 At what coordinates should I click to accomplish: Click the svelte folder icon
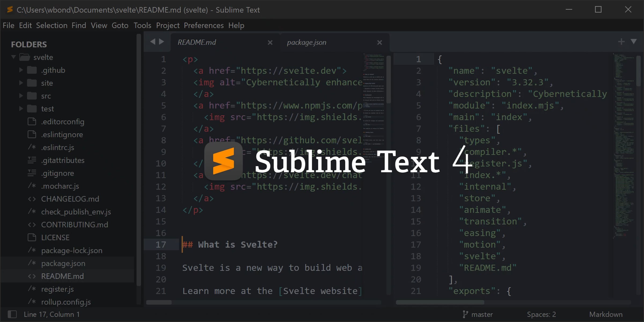25,57
